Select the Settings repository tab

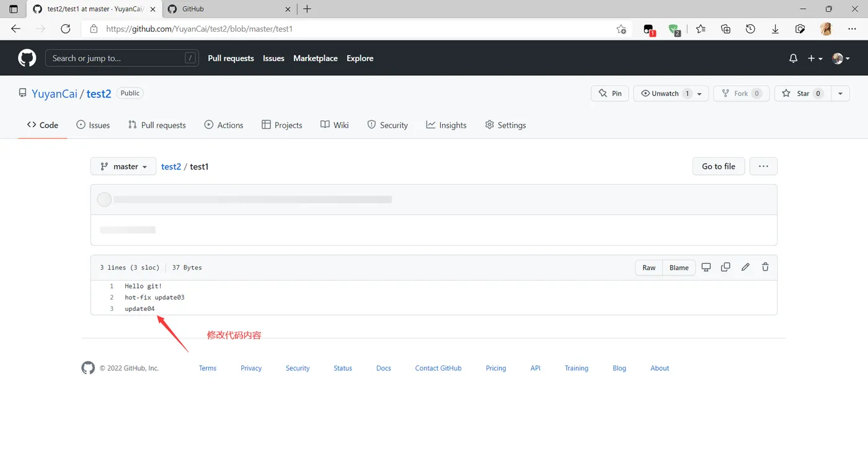point(505,125)
